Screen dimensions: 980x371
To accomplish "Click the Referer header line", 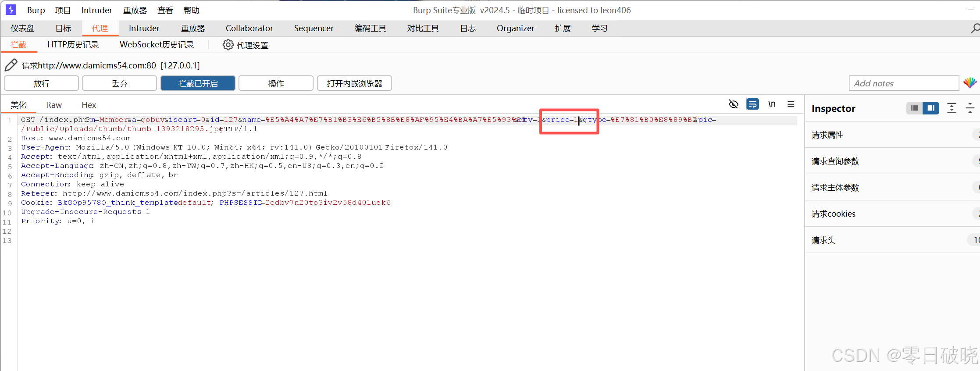I will pos(174,193).
